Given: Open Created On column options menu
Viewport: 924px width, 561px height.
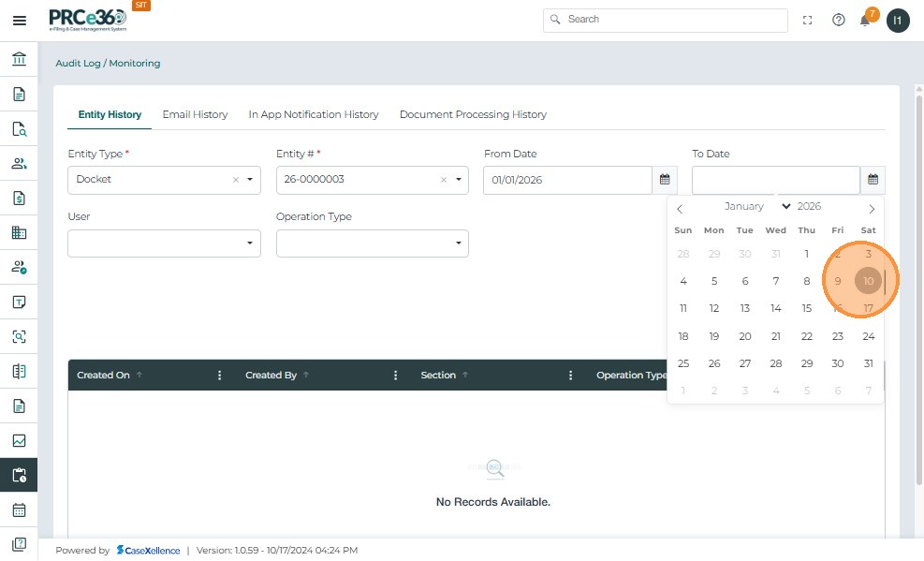Looking at the screenshot, I should pos(220,376).
